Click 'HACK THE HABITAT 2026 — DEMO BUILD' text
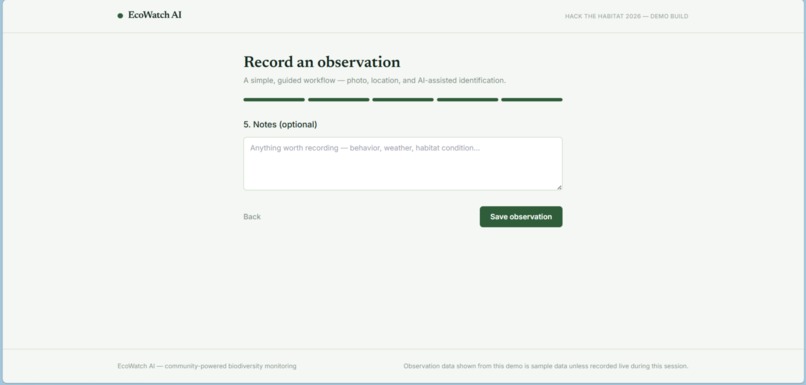Screen dimensions: 806x385 tap(626, 16)
